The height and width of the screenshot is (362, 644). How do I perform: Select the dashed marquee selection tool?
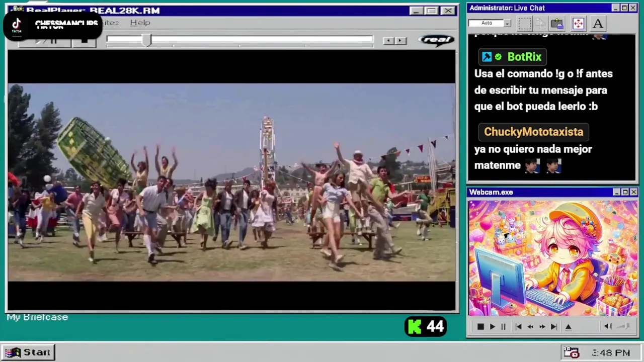click(525, 23)
